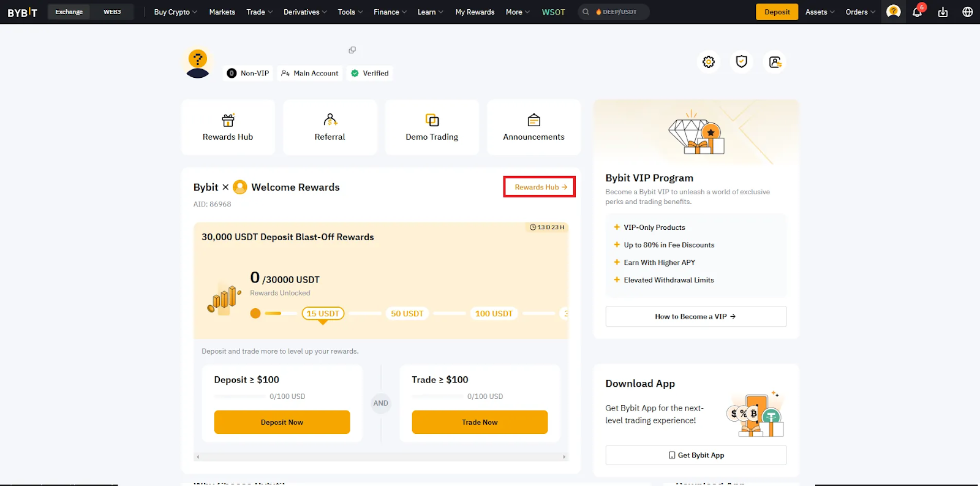Click the Deposit Now button
This screenshot has height=486, width=980.
coord(282,422)
